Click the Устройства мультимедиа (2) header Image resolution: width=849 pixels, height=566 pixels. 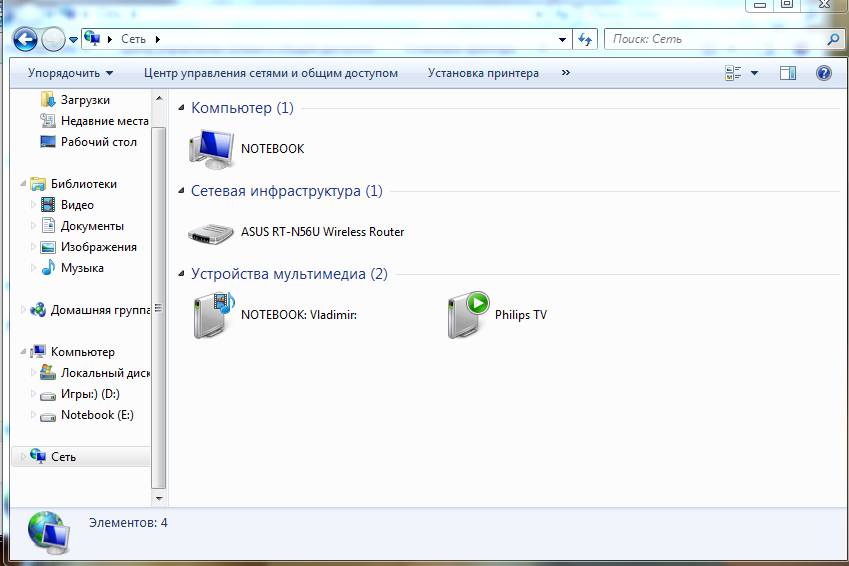tap(289, 274)
